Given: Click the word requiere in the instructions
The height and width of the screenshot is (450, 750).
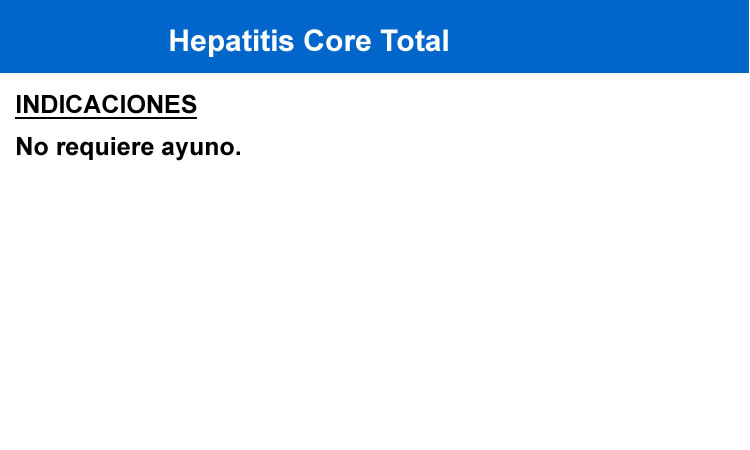Looking at the screenshot, I should click(105, 148).
